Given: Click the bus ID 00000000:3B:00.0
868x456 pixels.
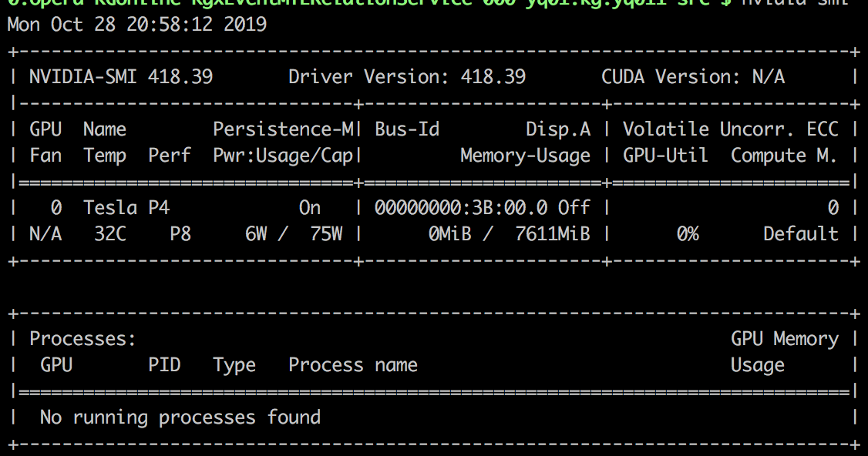Looking at the screenshot, I should click(461, 207).
